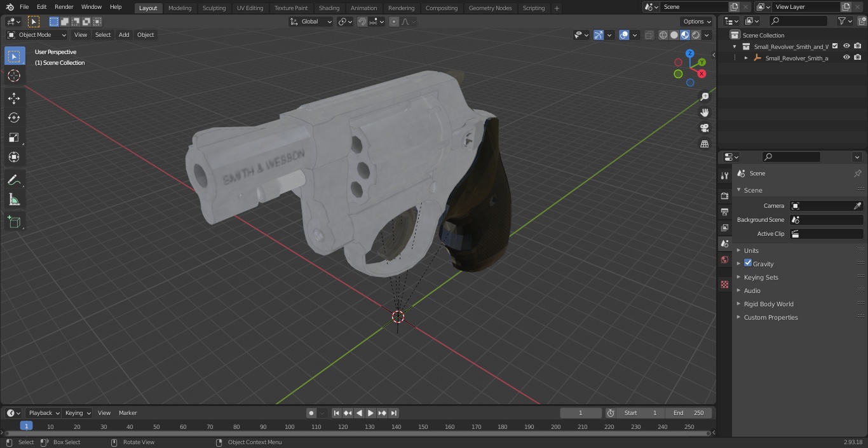Click the current frame number field

click(581, 413)
